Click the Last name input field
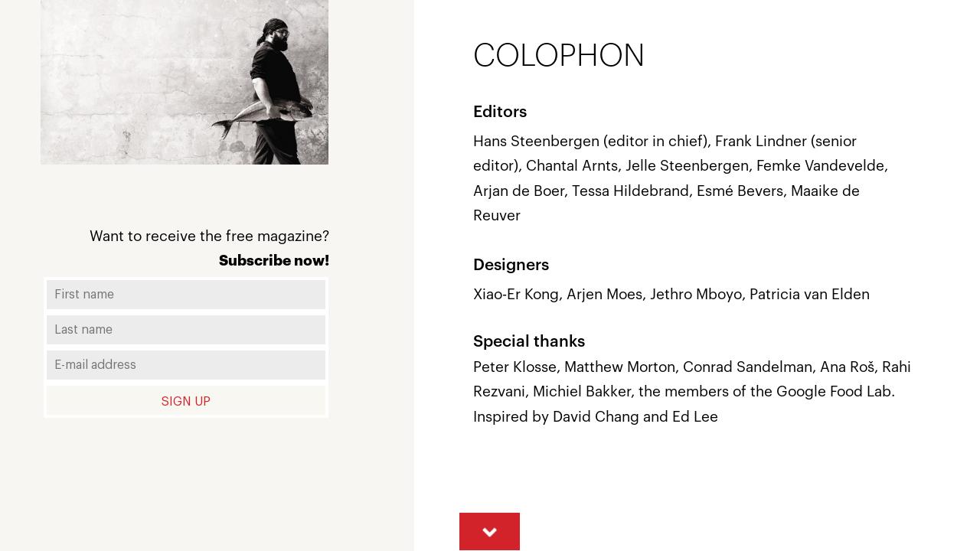Image resolution: width=980 pixels, height=551 pixels. point(185,329)
